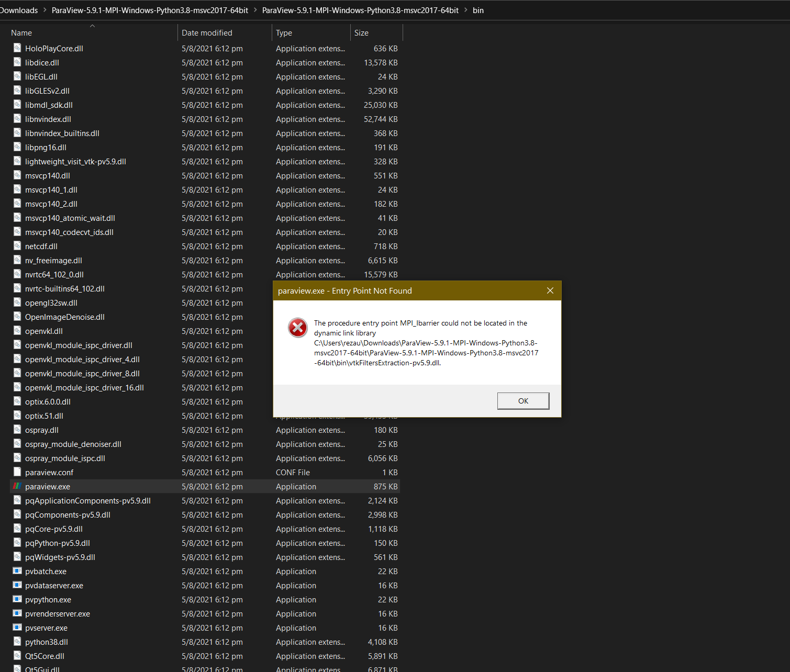Image resolution: width=790 pixels, height=672 pixels.
Task: Select the optix.6.0.0.dll file name
Action: pyautogui.click(x=48, y=401)
